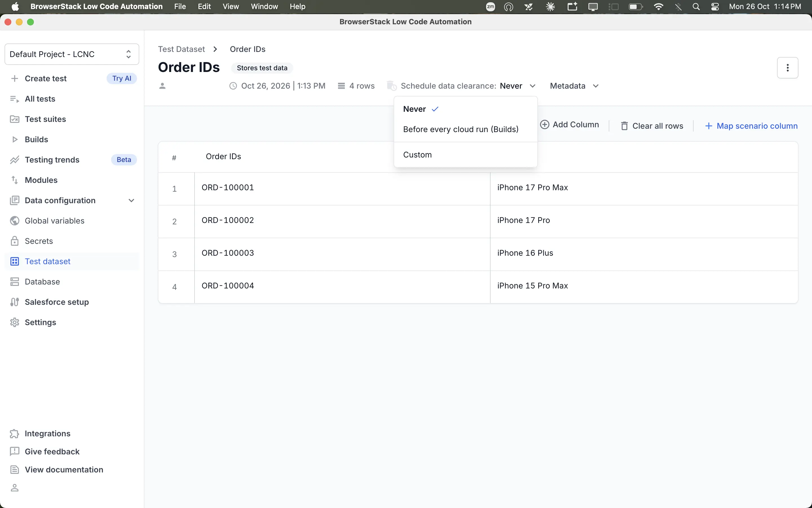
Task: Click the Builds play icon
Action: point(14,139)
